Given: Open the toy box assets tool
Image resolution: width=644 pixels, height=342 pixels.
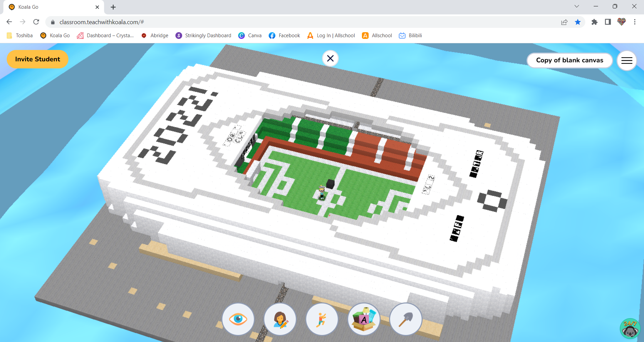Looking at the screenshot, I should (364, 319).
